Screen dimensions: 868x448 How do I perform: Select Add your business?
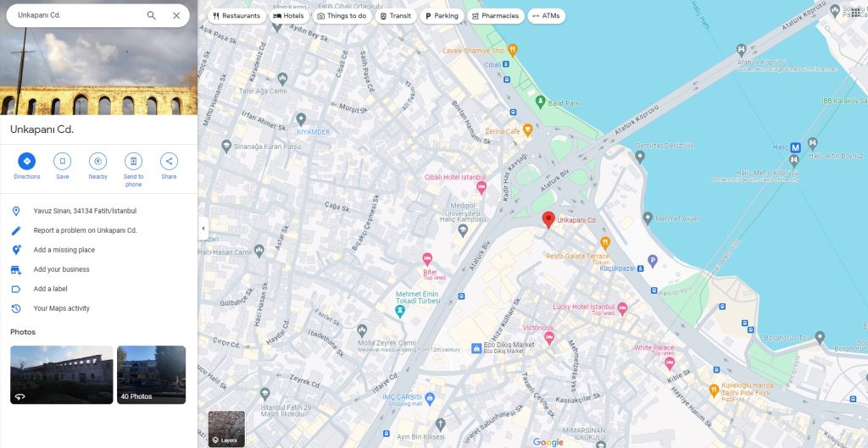coord(98,269)
